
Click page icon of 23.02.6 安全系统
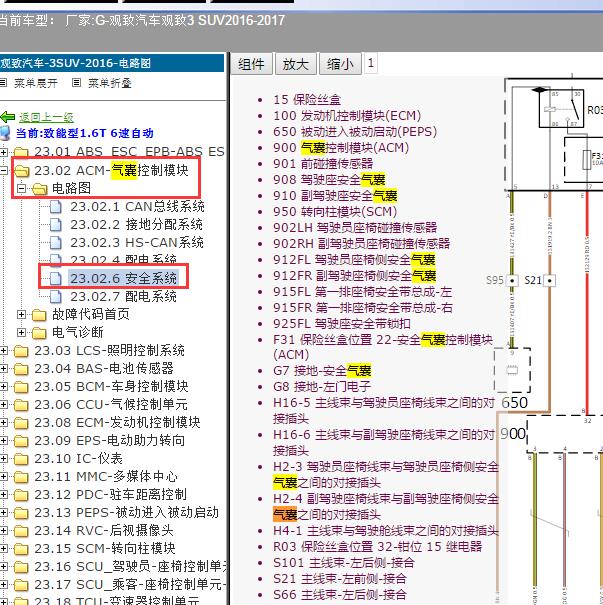[56, 278]
